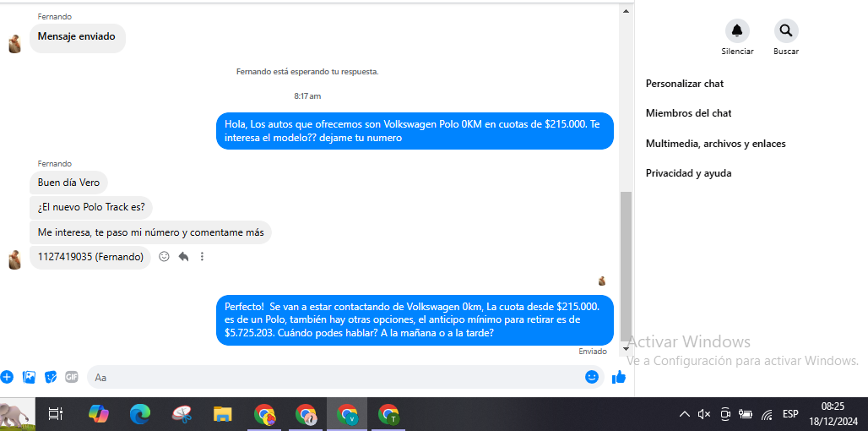The height and width of the screenshot is (431, 868).
Task: Change the ESP input language
Action: pos(790,414)
